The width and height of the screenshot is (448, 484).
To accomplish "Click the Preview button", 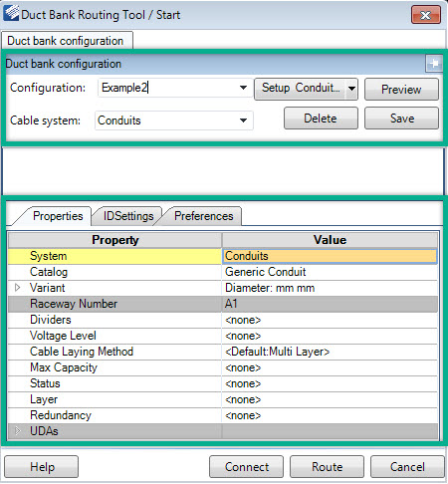I will [401, 89].
